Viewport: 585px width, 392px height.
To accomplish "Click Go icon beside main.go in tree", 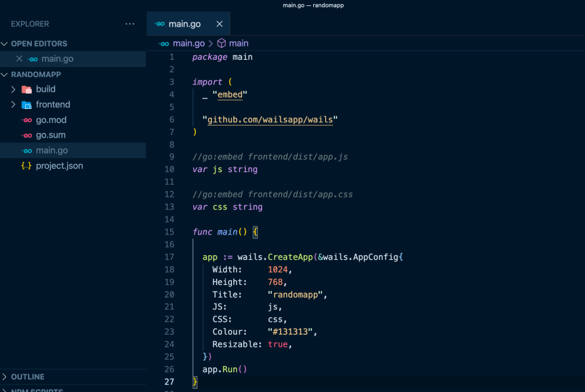I will tap(27, 151).
